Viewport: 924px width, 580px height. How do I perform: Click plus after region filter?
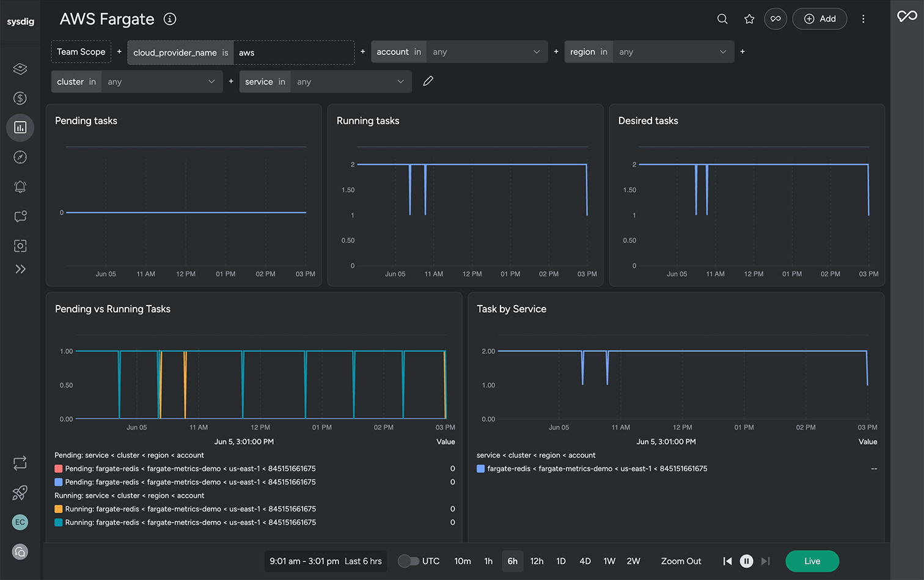tap(743, 52)
